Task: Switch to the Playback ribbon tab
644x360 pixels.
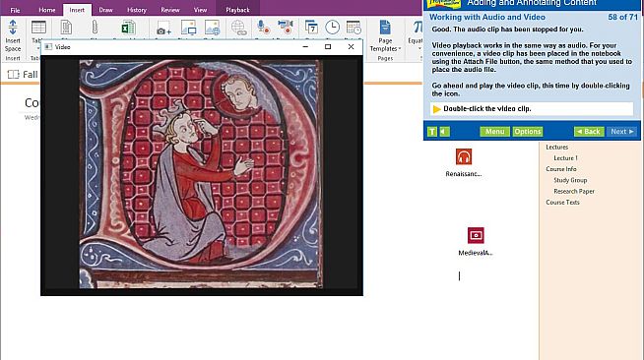Action: pyautogui.click(x=237, y=10)
